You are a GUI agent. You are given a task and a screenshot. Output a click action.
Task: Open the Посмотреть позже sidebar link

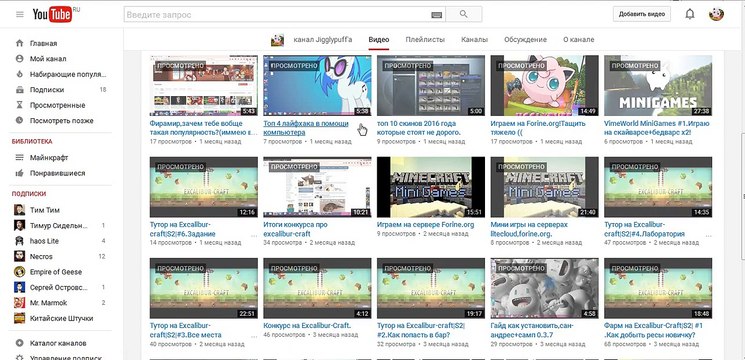[62, 121]
